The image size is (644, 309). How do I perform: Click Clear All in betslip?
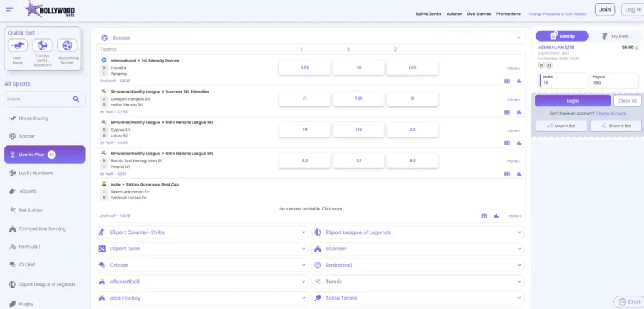pyautogui.click(x=627, y=101)
